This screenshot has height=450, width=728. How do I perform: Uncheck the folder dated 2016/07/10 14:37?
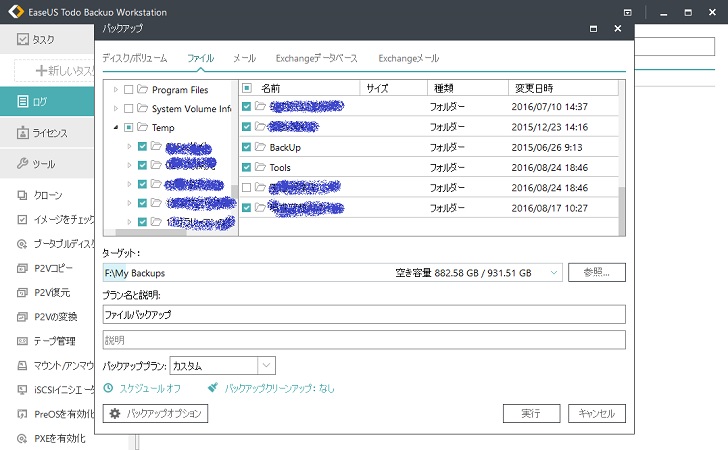click(247, 106)
